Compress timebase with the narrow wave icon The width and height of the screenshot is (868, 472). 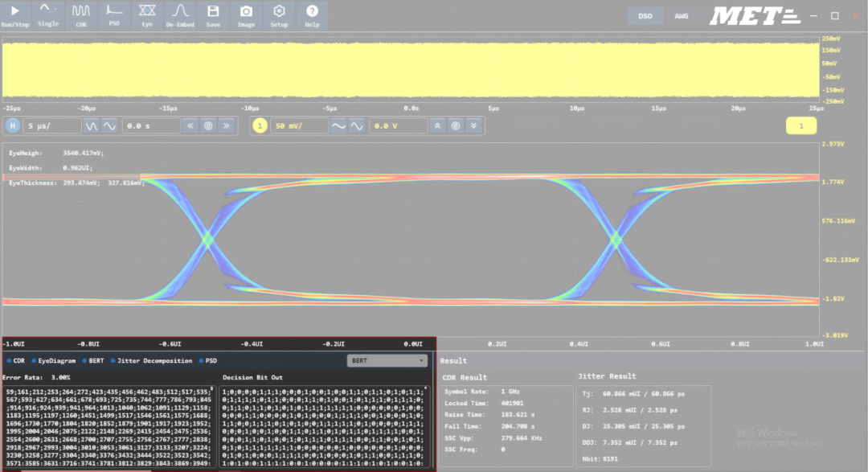coord(92,125)
